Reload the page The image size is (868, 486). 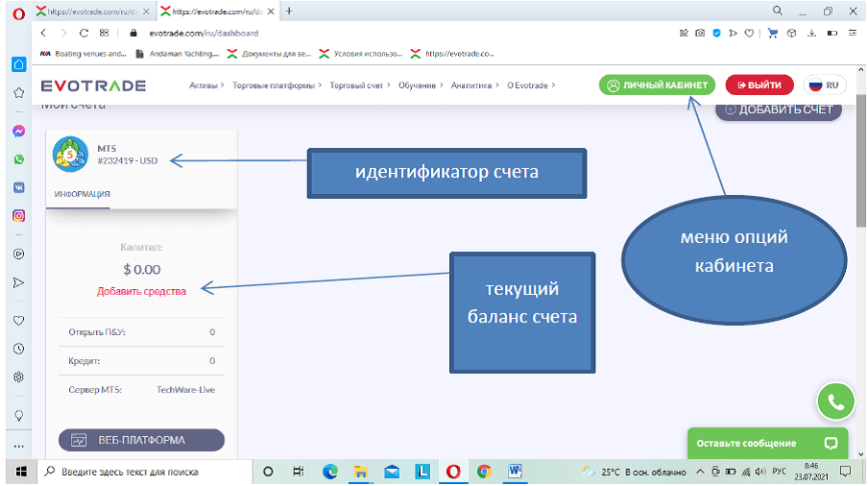[x=84, y=32]
